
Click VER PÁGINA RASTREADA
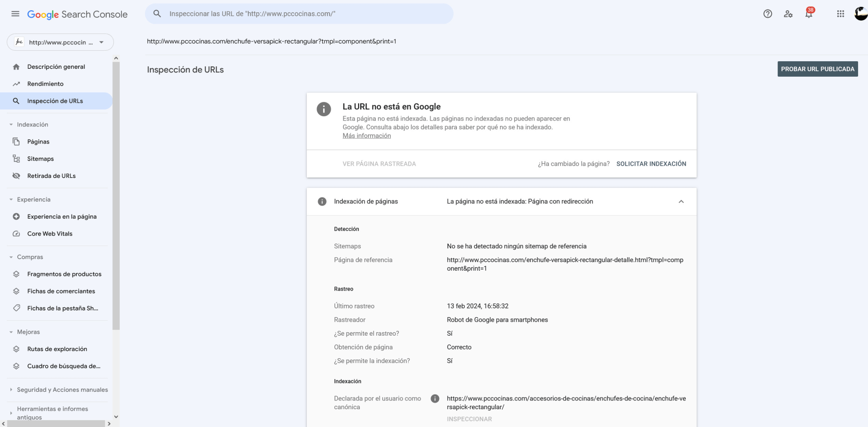379,164
